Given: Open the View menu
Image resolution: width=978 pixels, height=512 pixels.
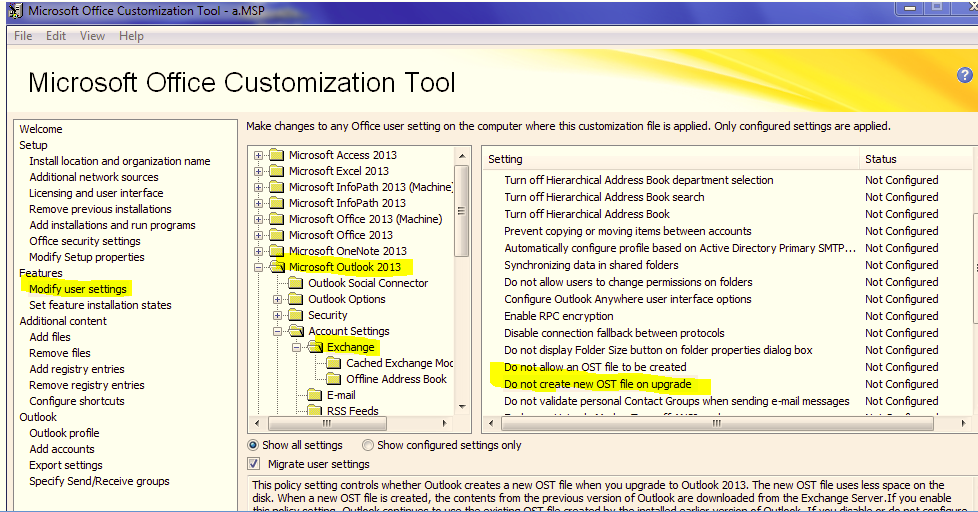Looking at the screenshot, I should (x=92, y=36).
